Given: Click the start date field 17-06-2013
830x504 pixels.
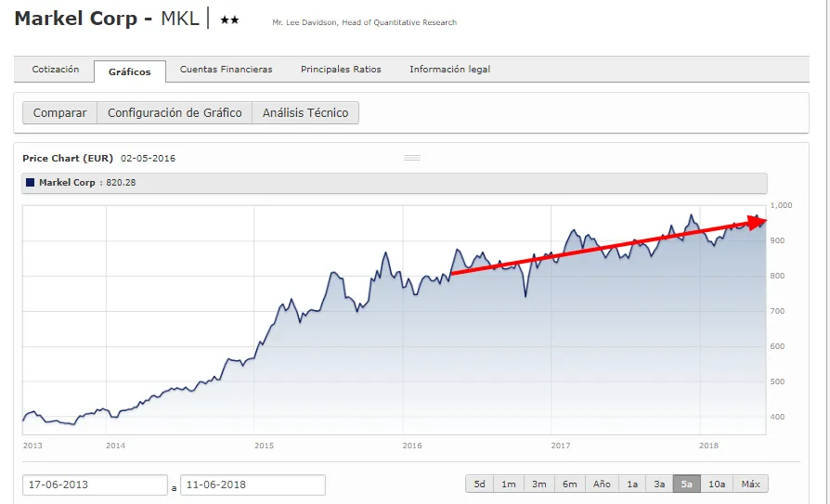Looking at the screenshot, I should (x=95, y=485).
